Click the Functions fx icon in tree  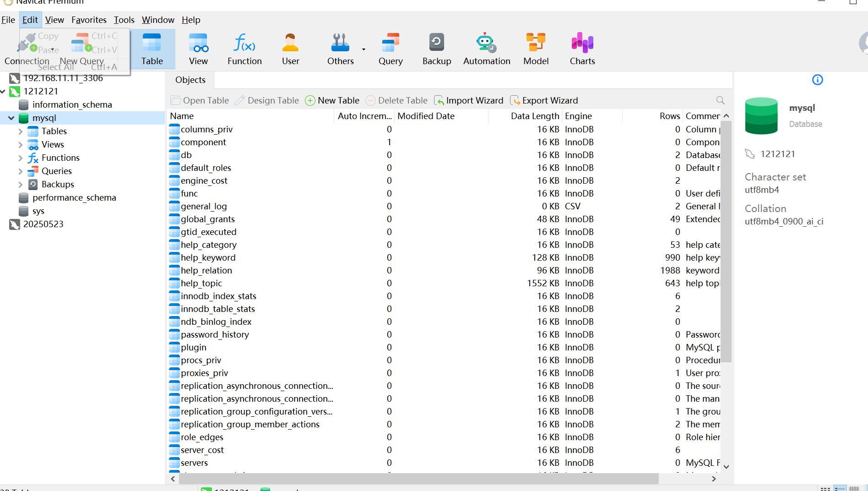[33, 158]
